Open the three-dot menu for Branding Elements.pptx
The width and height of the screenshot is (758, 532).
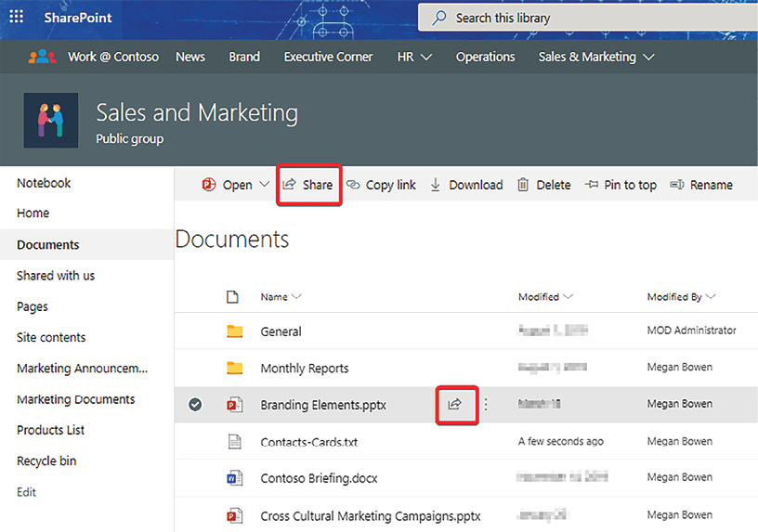[x=486, y=405]
